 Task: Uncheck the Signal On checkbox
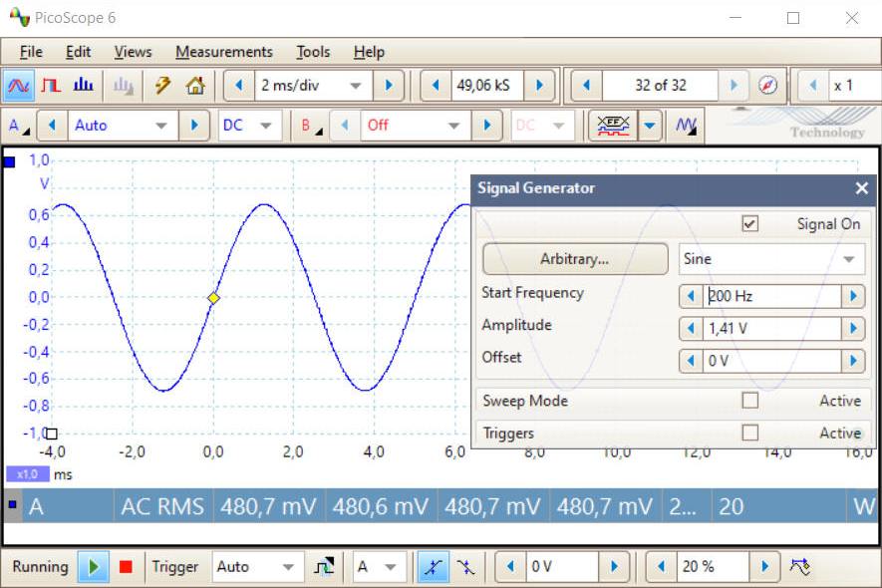[x=749, y=224]
